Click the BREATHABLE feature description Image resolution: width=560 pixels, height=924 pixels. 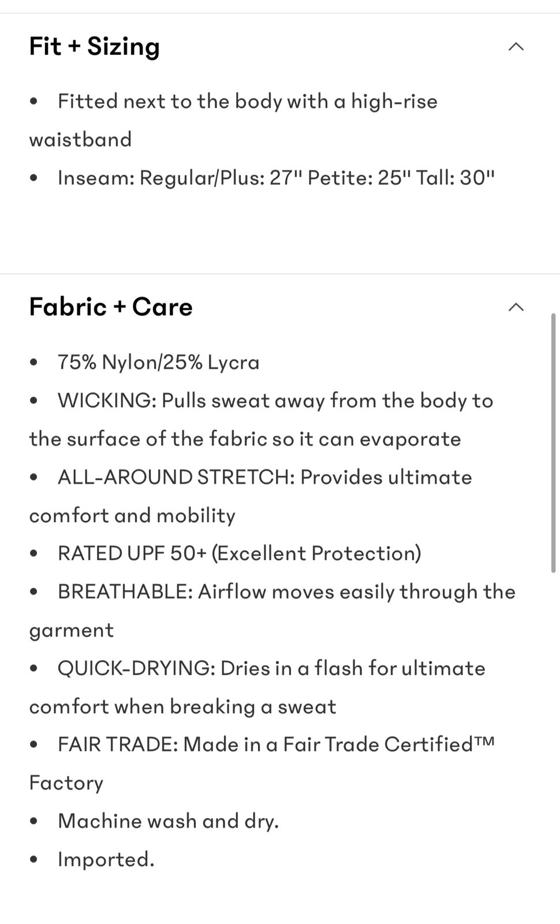tap(272, 610)
